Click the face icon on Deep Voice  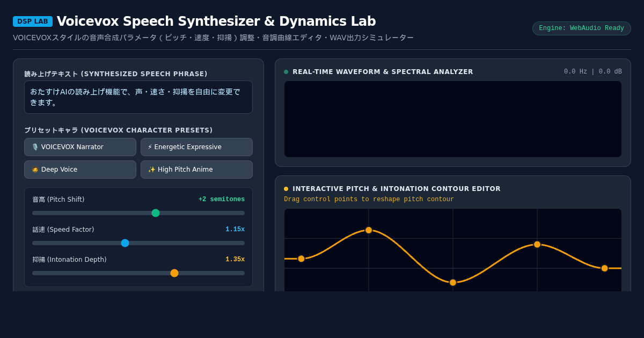35,170
